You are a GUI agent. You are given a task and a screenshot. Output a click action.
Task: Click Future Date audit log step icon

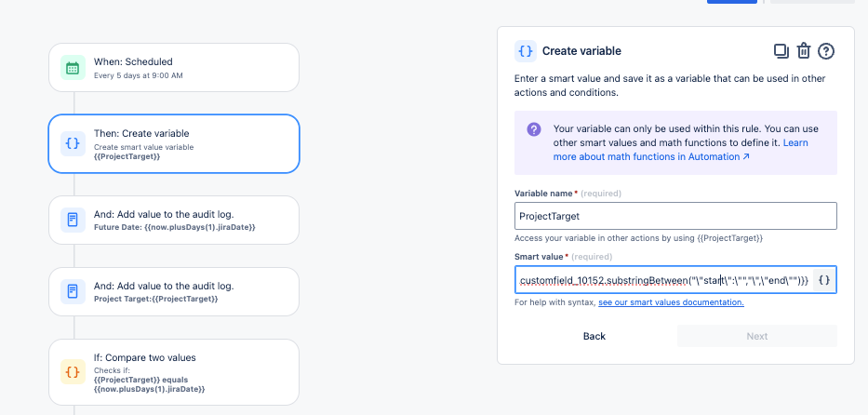coord(73,220)
